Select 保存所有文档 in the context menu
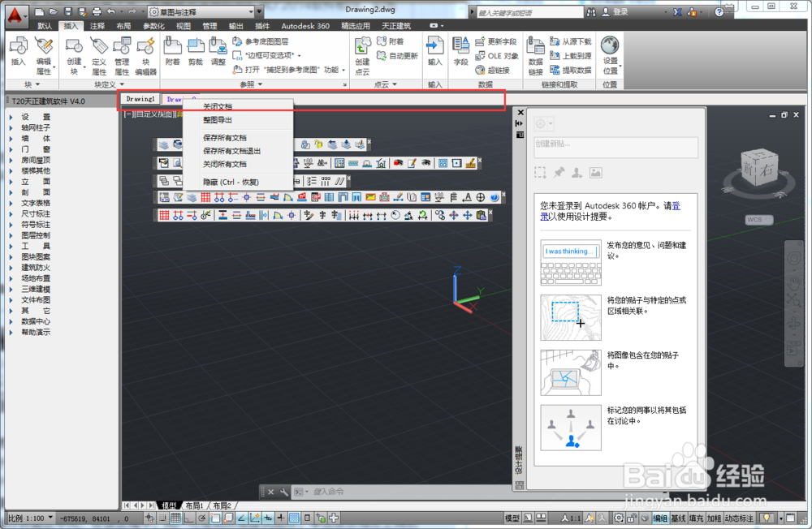Screen dimensions: 812x529 click(x=224, y=138)
